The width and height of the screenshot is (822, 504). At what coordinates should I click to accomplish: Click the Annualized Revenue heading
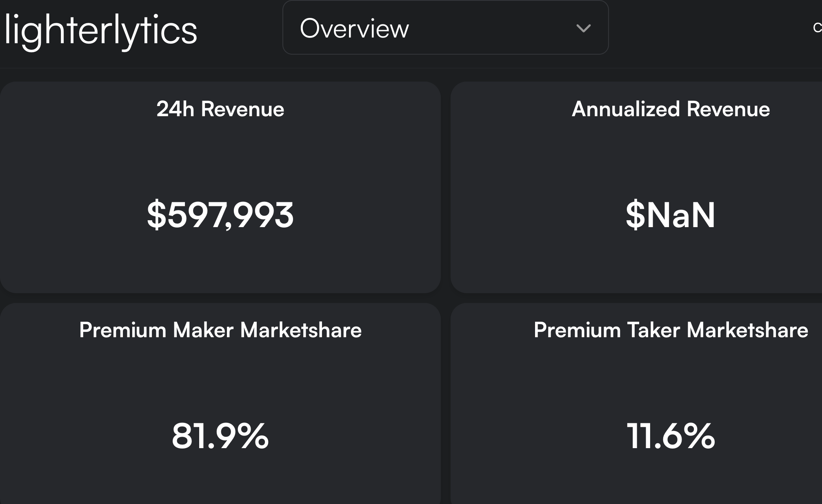click(x=670, y=109)
